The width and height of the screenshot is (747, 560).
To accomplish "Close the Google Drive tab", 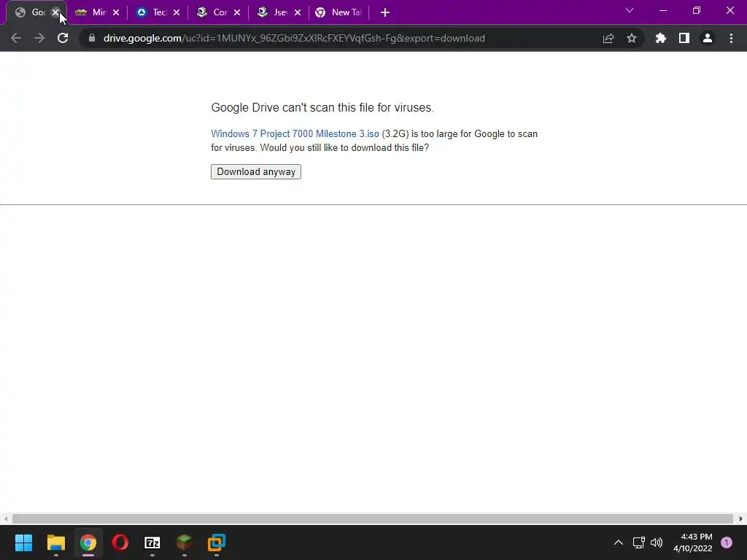I will (x=55, y=12).
